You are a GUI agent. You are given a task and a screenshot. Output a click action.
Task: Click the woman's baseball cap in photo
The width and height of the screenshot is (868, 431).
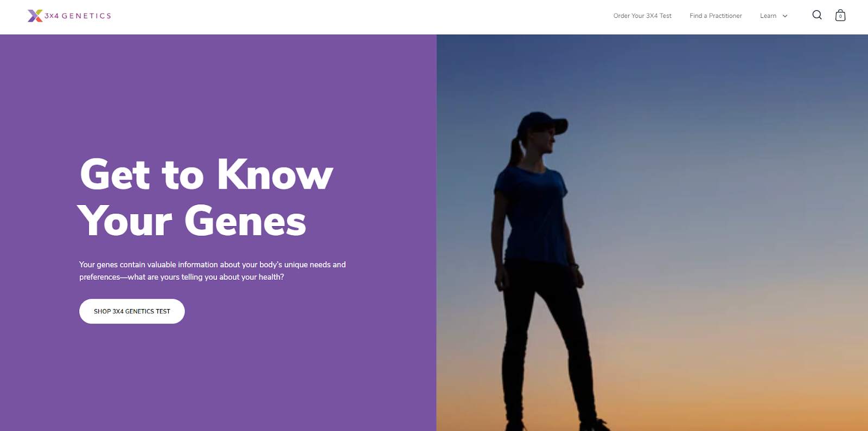tap(542, 124)
